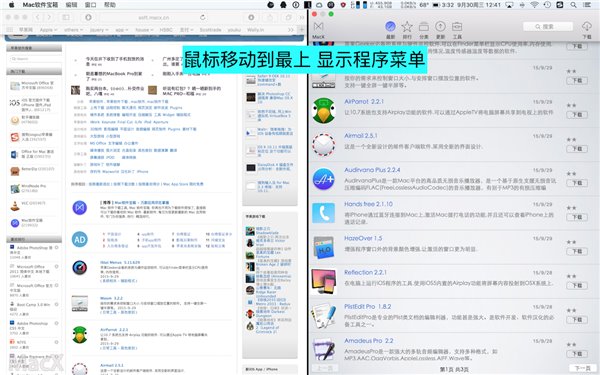Go to next page with 下一页 button
The height and width of the screenshot is (375, 600).
pyautogui.click(x=582, y=369)
